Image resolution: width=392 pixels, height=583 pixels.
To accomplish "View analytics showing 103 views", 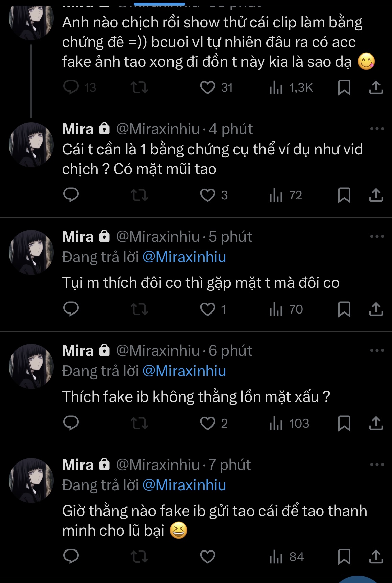I will click(x=290, y=424).
